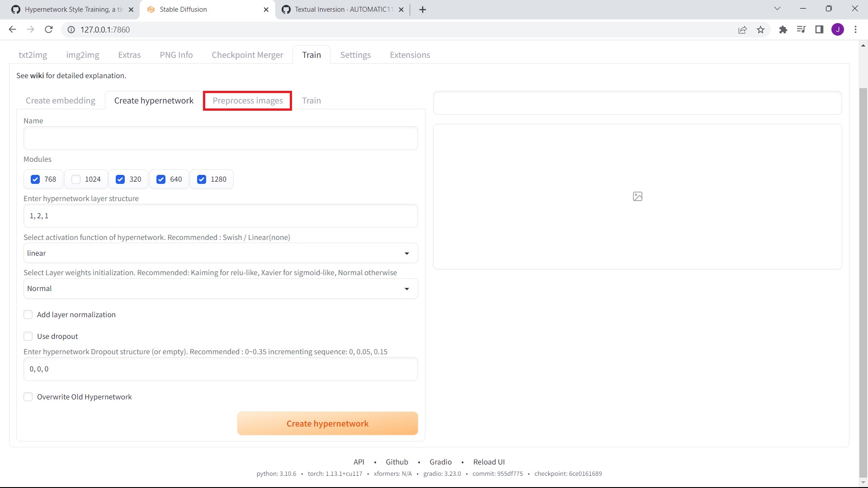Reload the page with the browser refresh icon
The image size is (868, 488).
(x=49, y=29)
